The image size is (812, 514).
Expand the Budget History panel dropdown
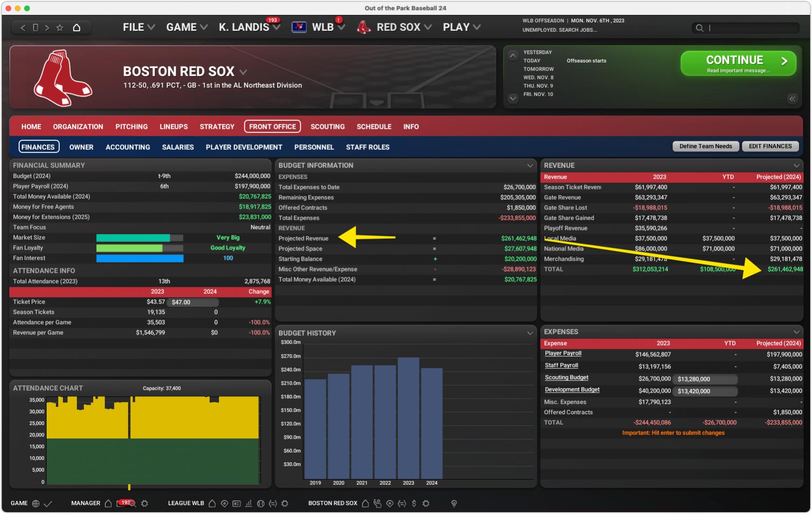530,333
